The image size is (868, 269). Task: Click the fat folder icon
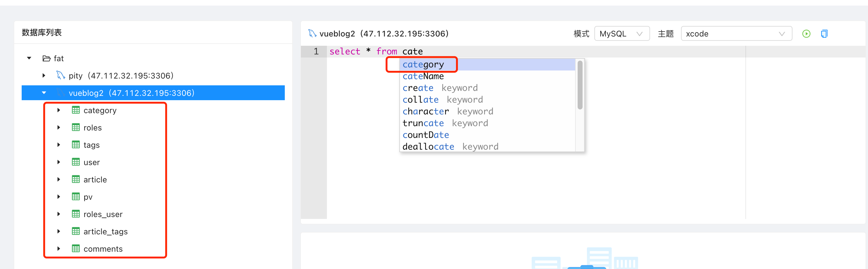46,58
